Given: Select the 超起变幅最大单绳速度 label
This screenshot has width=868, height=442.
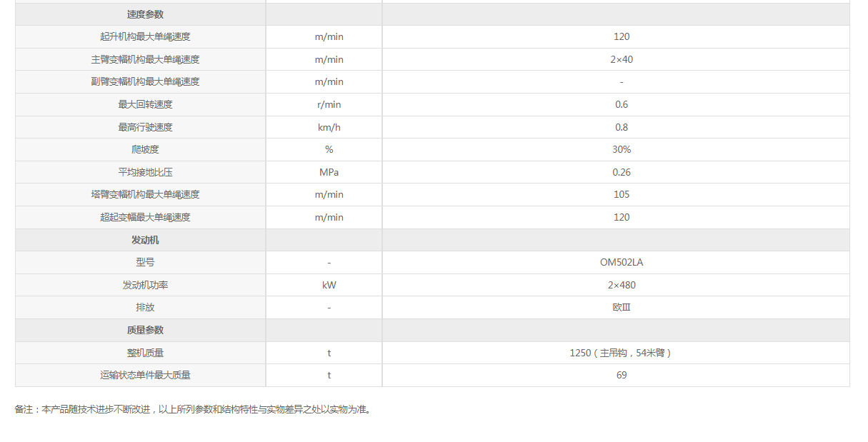Looking at the screenshot, I should pyautogui.click(x=145, y=217).
